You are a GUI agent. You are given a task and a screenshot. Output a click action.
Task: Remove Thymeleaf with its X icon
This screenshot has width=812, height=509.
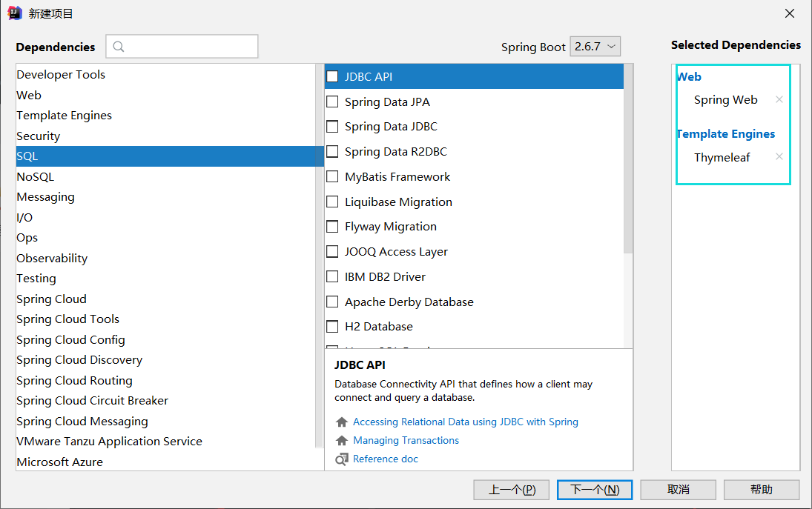pyautogui.click(x=779, y=156)
